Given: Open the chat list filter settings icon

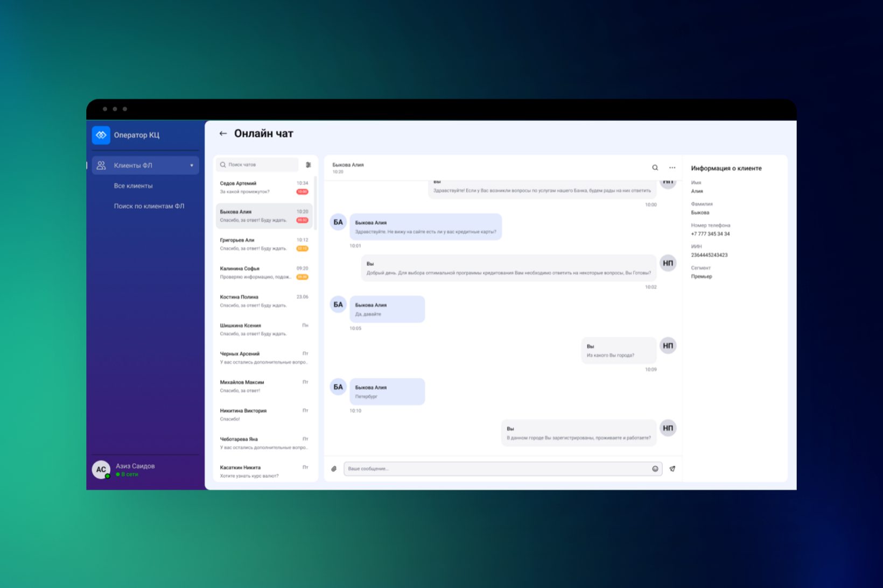Looking at the screenshot, I should pyautogui.click(x=309, y=165).
